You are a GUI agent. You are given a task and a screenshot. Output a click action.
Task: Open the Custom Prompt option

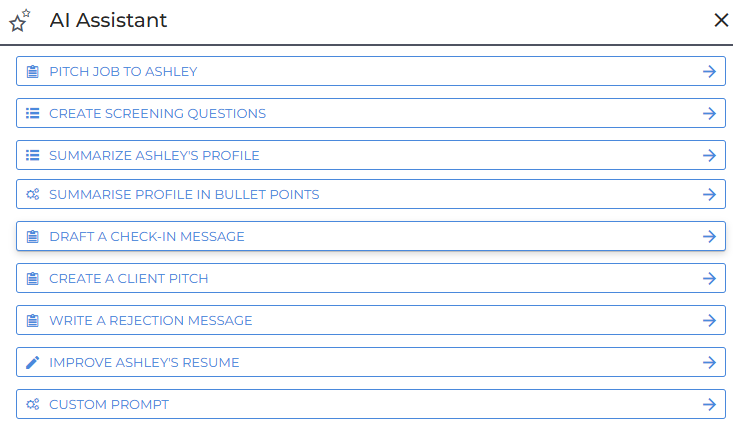point(109,404)
